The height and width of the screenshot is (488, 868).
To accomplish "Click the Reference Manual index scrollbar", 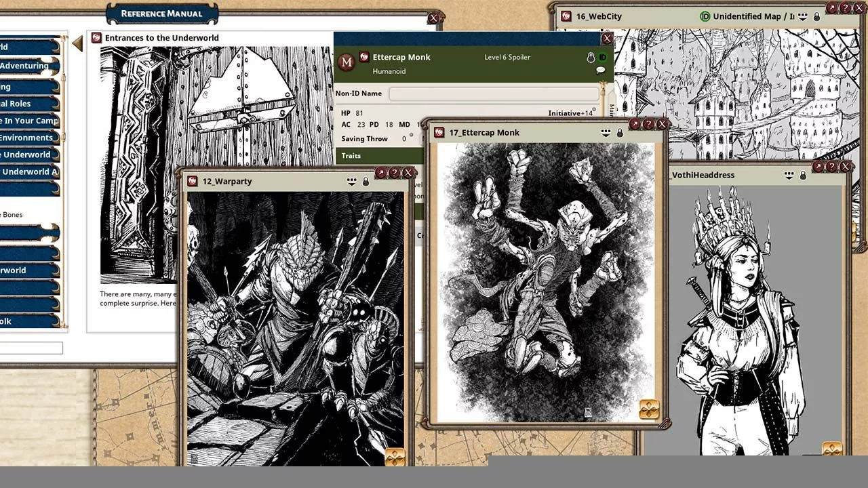I will tap(64, 183).
